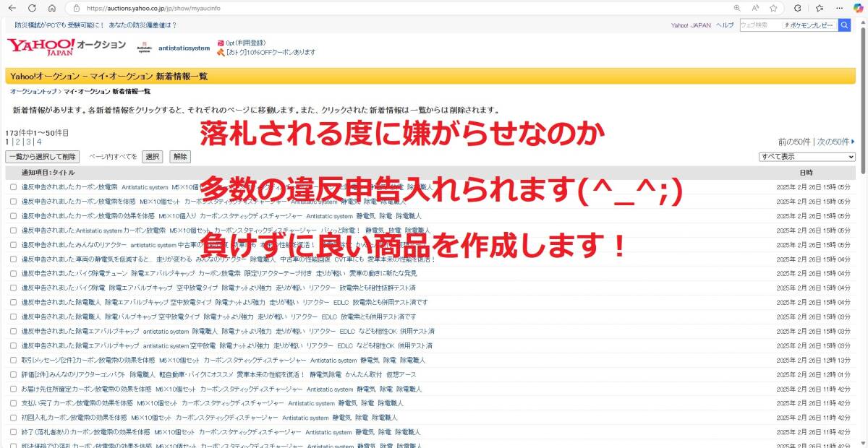This screenshot has width=868, height=448.
Task: Click the 2025年 2月 26日 12時 01分 date cell
Action: 813,374
